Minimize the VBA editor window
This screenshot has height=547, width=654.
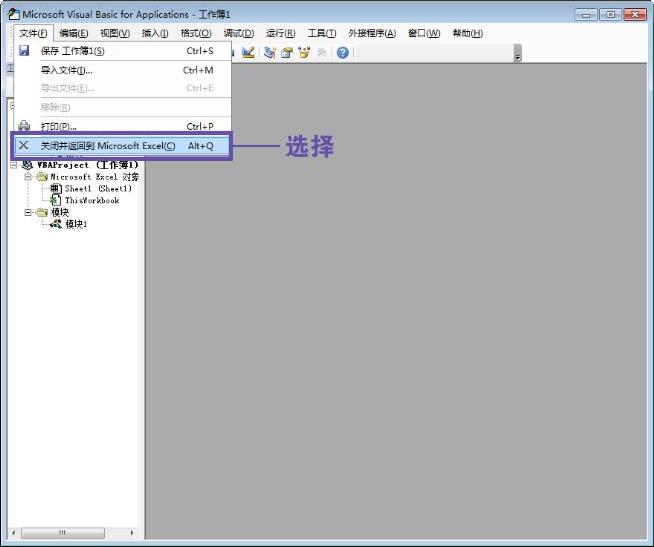[586, 15]
